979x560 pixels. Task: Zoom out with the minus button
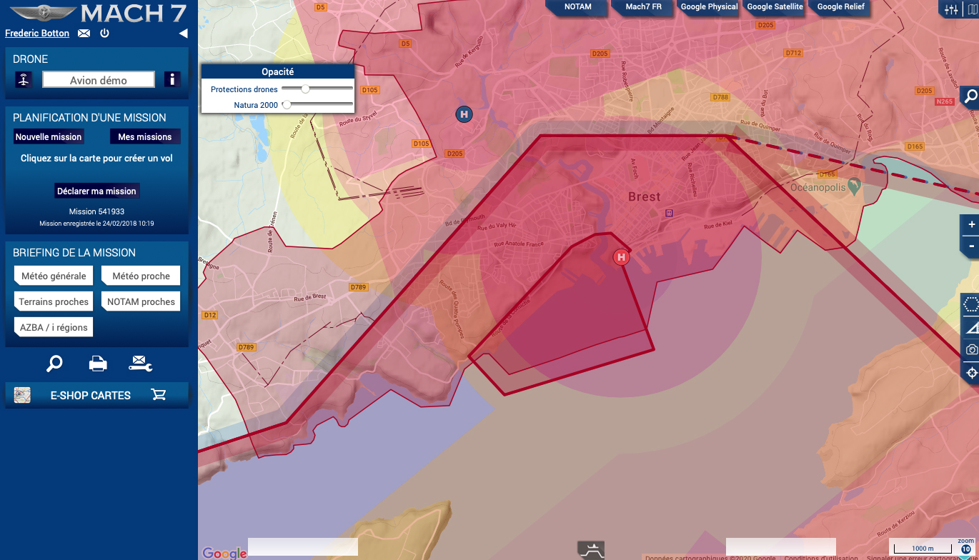[971, 246]
